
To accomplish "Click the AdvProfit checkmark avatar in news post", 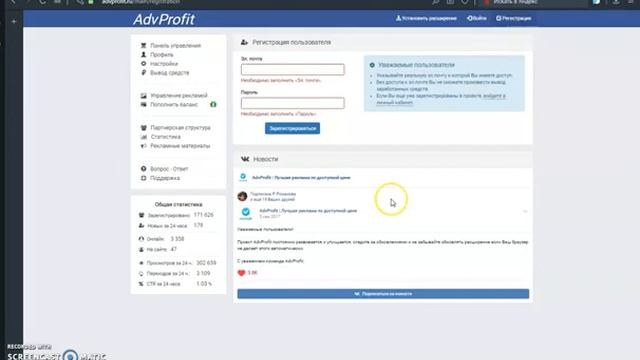I will point(246,213).
